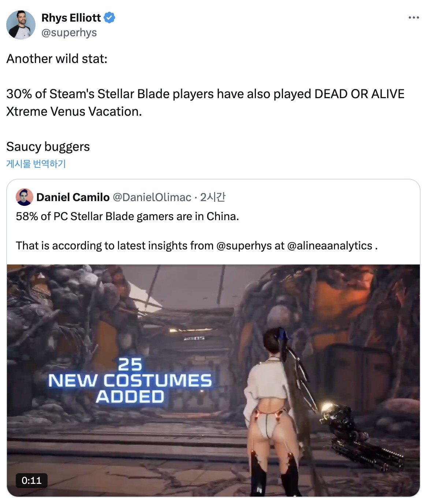Image resolution: width=429 pixels, height=504 pixels.
Task: Click the blue verified badge
Action: [x=109, y=18]
